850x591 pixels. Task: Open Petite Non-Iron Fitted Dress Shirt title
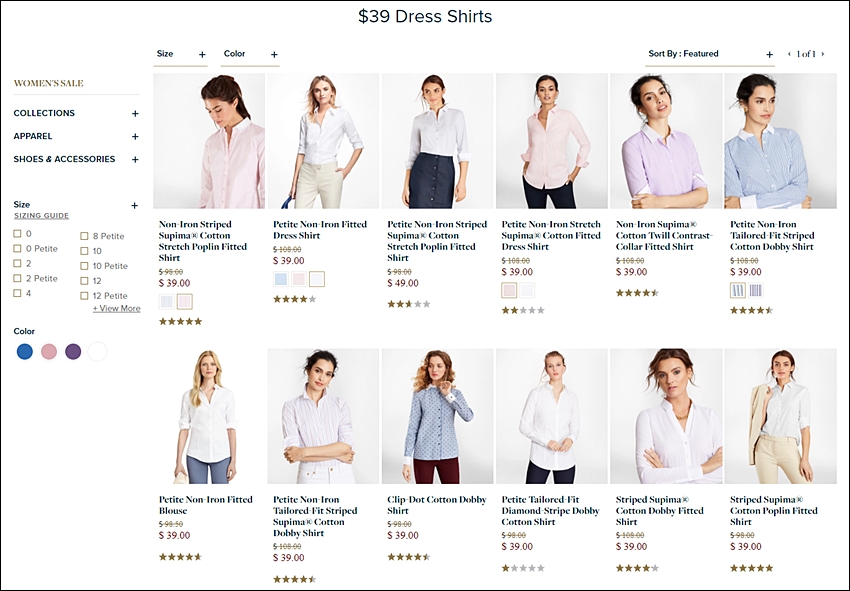320,230
